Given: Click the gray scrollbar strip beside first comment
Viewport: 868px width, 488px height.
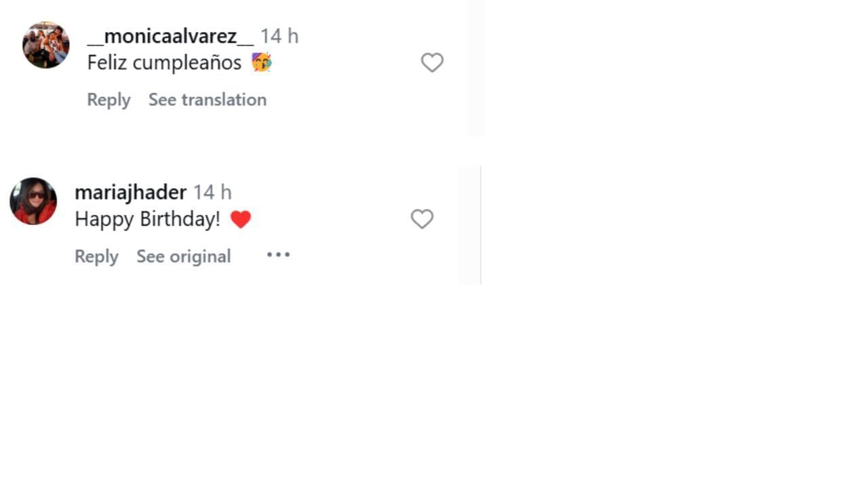Looking at the screenshot, I should pos(476,68).
